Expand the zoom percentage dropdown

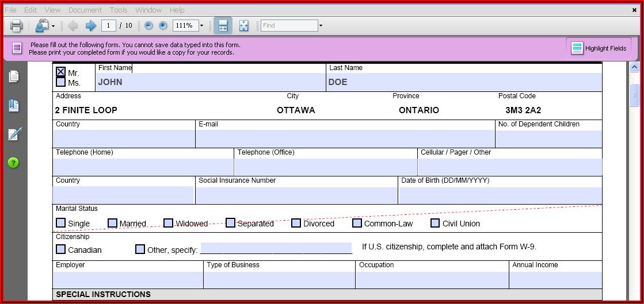[x=201, y=26]
